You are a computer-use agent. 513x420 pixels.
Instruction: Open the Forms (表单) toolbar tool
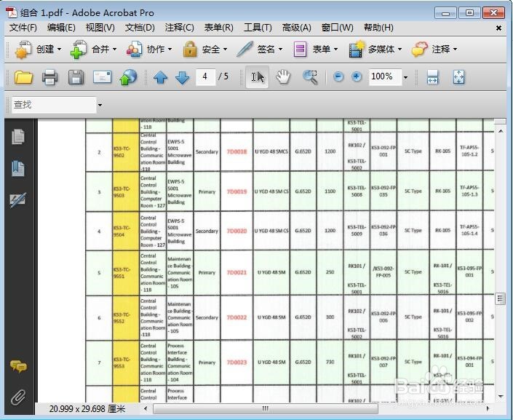[311, 49]
